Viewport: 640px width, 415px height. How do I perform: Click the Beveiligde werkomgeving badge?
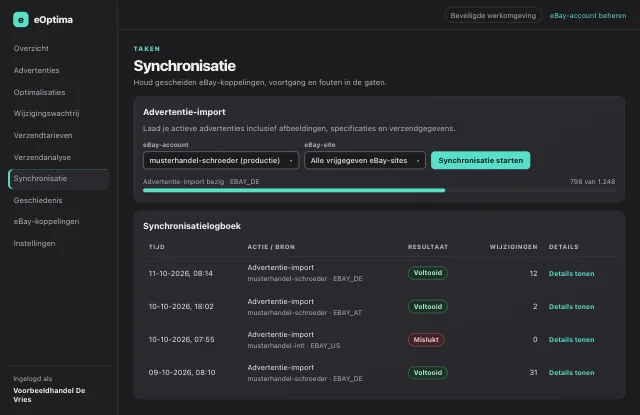pos(493,16)
